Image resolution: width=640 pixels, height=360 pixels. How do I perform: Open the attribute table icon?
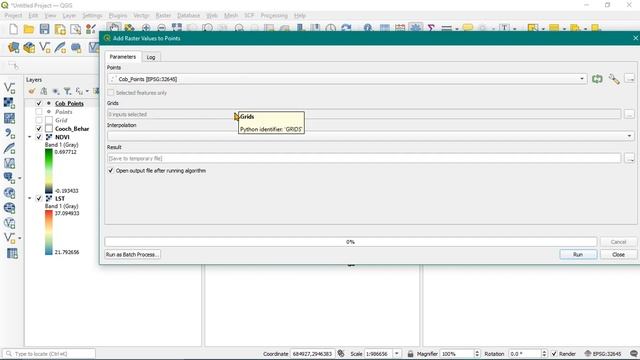384,28
